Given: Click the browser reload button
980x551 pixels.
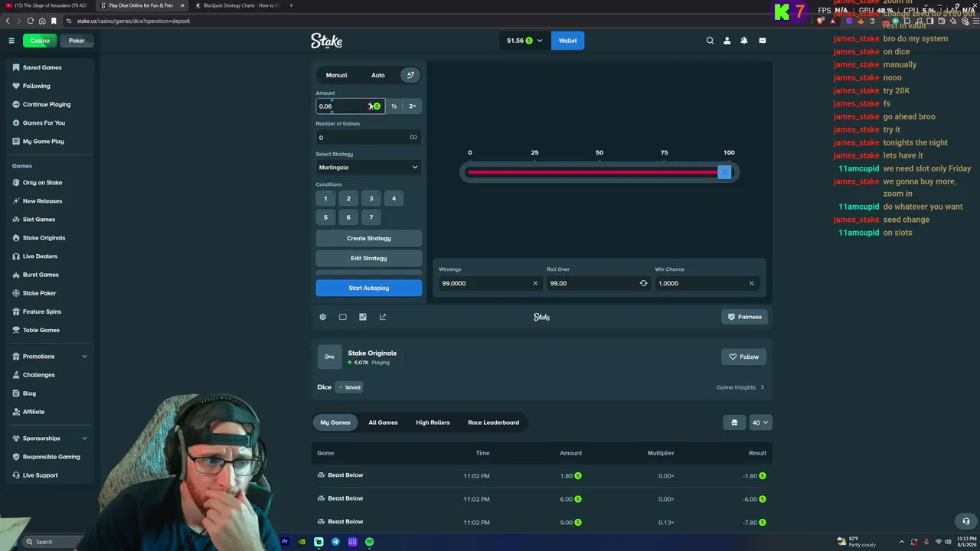Looking at the screenshot, I should click(31, 21).
